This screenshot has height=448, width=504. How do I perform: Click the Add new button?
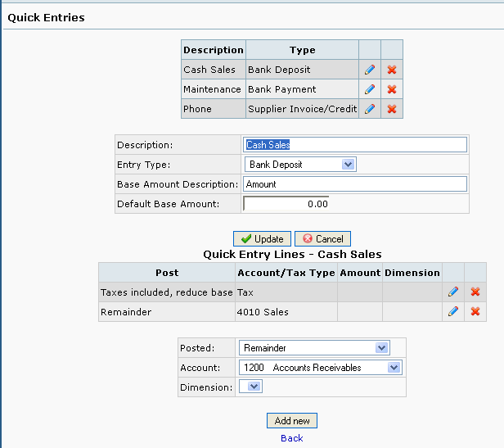click(292, 421)
